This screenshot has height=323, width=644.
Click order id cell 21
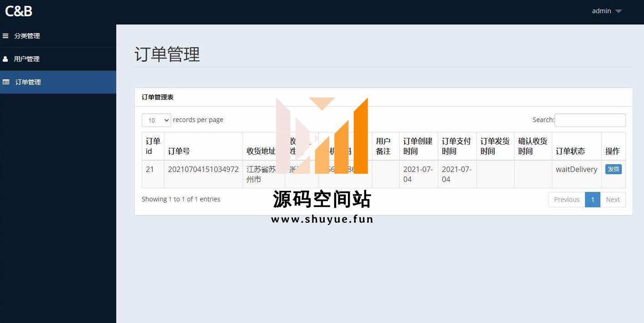153,174
